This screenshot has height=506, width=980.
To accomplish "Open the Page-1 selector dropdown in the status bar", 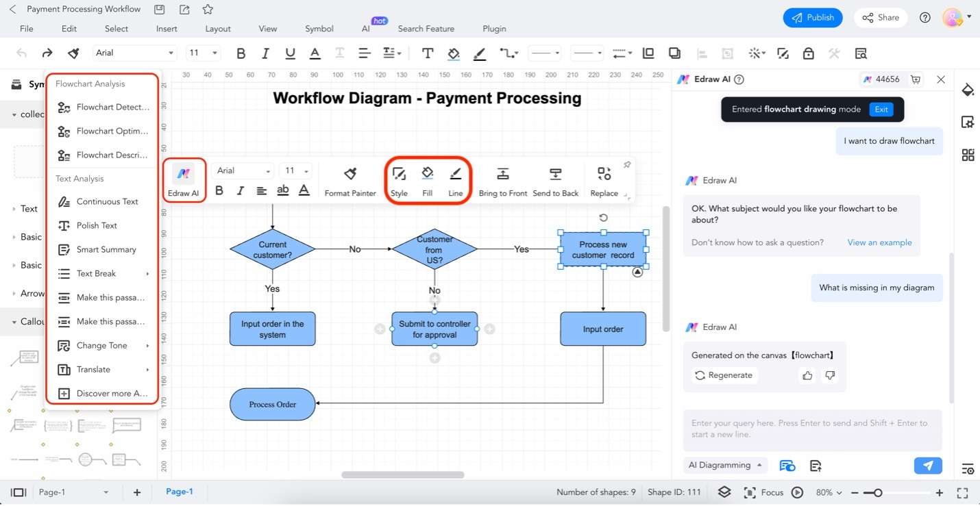I will pos(73,492).
